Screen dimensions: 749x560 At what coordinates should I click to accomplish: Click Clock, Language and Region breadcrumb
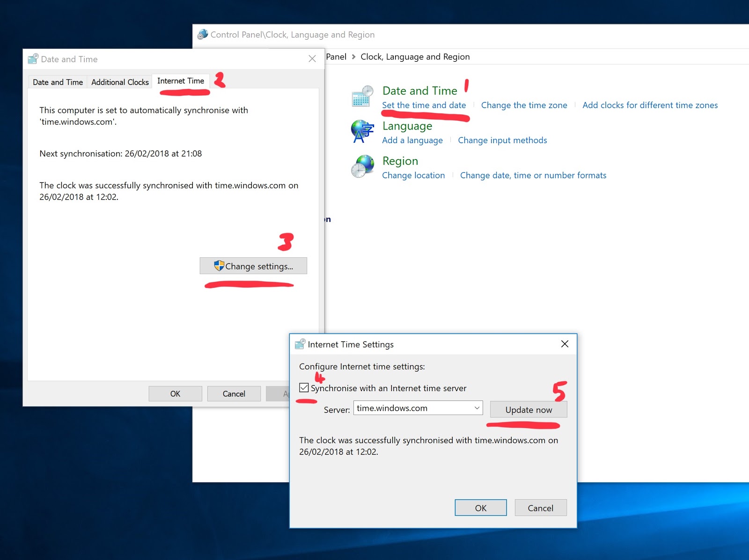coord(415,57)
